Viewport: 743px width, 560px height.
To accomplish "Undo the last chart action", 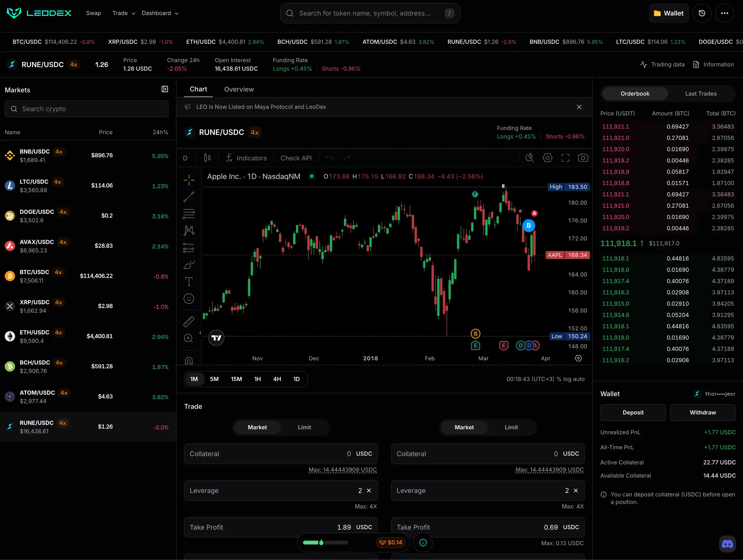I will pyautogui.click(x=330, y=158).
